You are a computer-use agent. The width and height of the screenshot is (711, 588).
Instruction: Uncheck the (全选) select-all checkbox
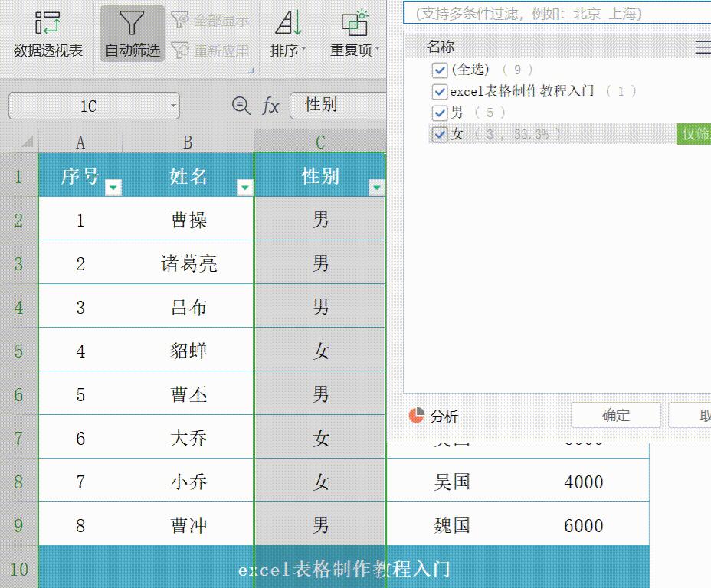click(x=439, y=70)
